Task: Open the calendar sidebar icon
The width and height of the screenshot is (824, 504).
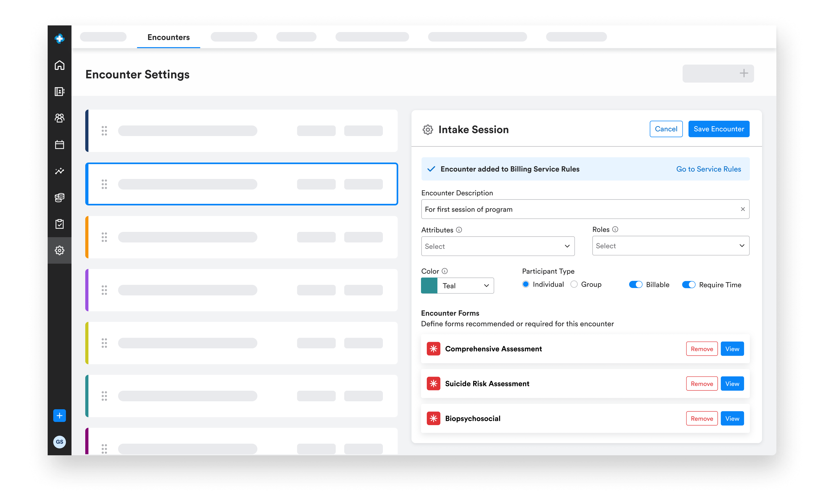Action: (60, 145)
